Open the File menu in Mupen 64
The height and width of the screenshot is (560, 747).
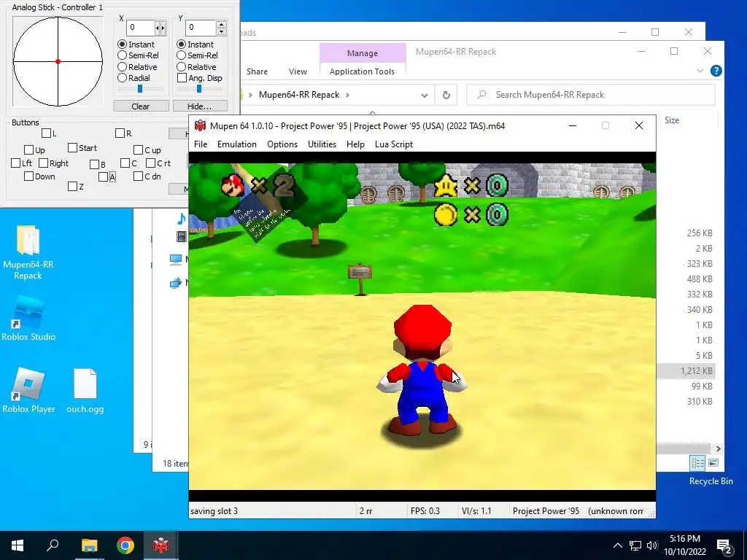click(x=201, y=144)
